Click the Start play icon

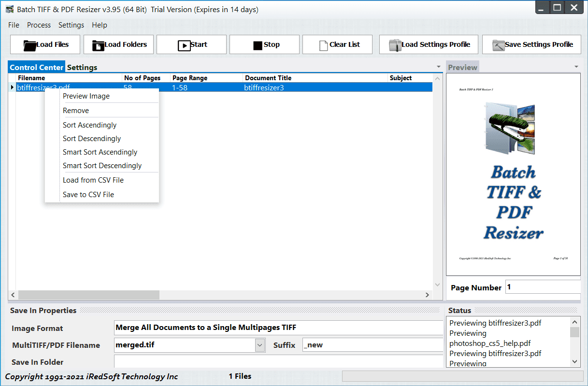(x=184, y=45)
